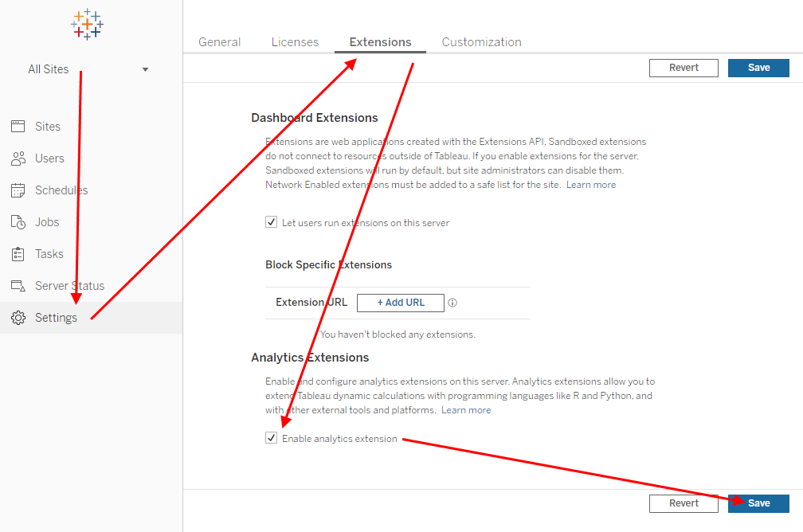Click the Extension URL label
The width and height of the screenshot is (803, 532).
[x=311, y=302]
